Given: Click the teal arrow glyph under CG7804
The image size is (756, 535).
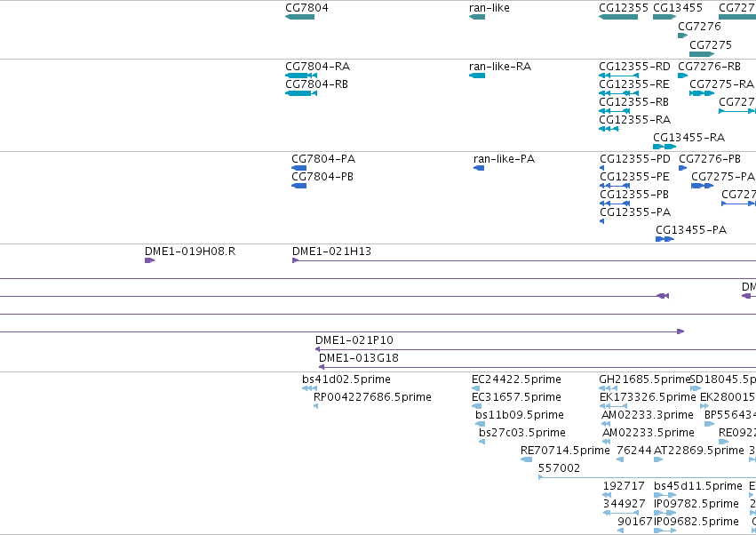Looking at the screenshot, I should point(299,17).
